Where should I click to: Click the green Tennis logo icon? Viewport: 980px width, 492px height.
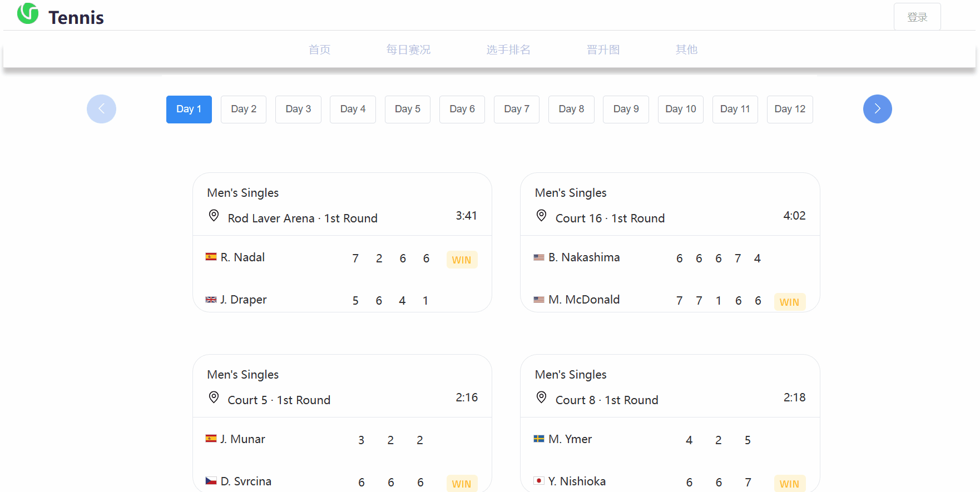[x=28, y=13]
